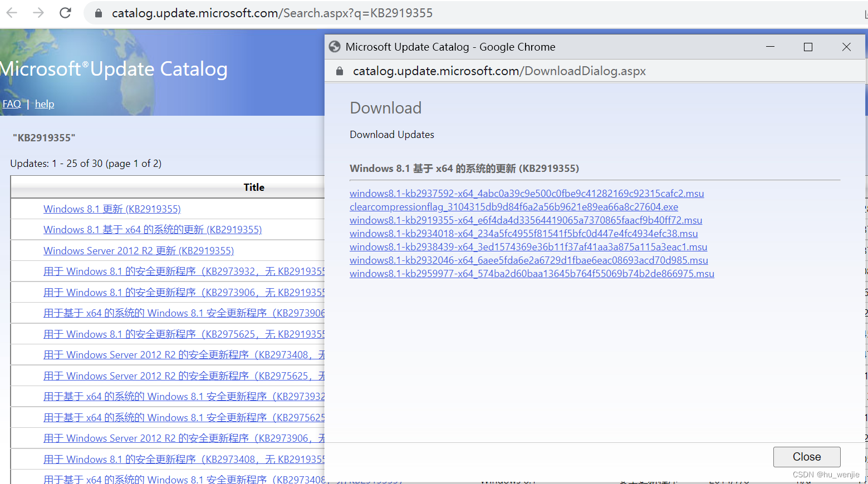Click the download dialog address bar
The height and width of the screenshot is (484, 868).
coord(498,71)
